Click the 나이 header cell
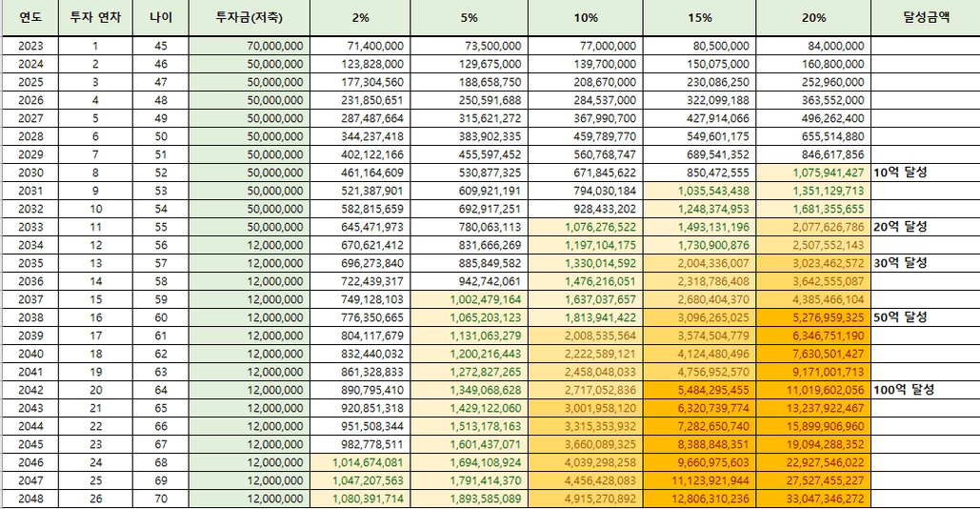This screenshot has width=980, height=509. point(161,17)
